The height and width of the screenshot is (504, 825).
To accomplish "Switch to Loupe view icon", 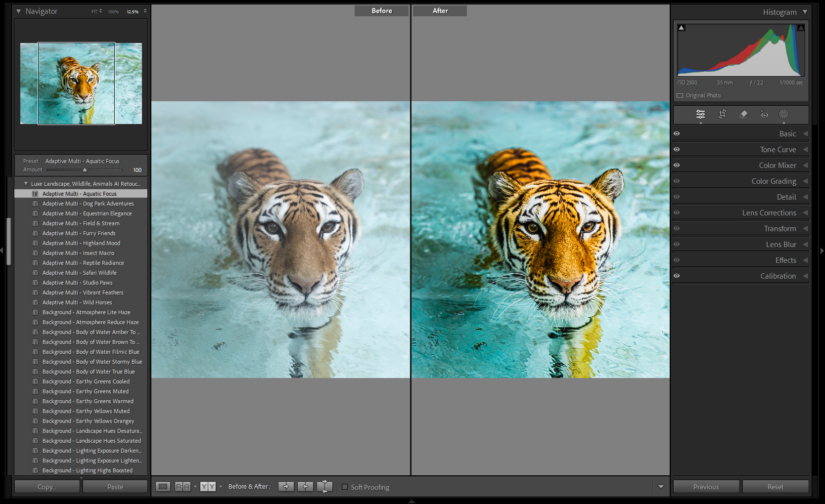I will pyautogui.click(x=163, y=487).
